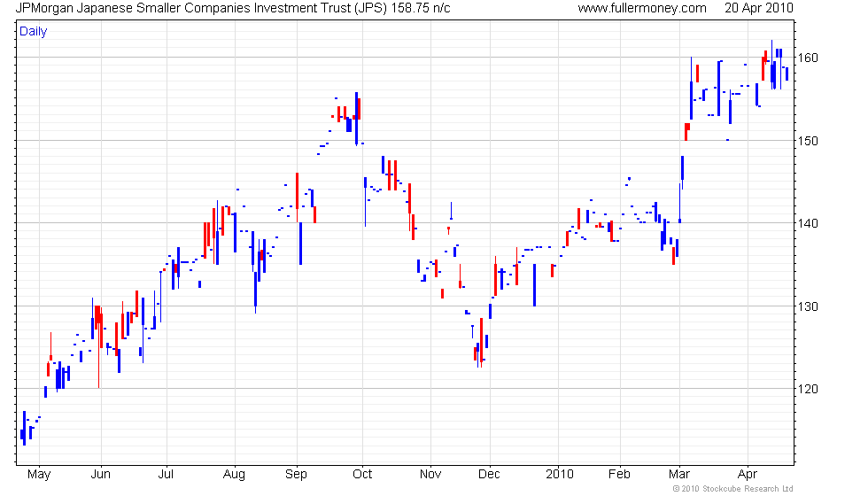The width and height of the screenshot is (868, 496).
Task: Select the Oct label on time axis
Action: 362,475
